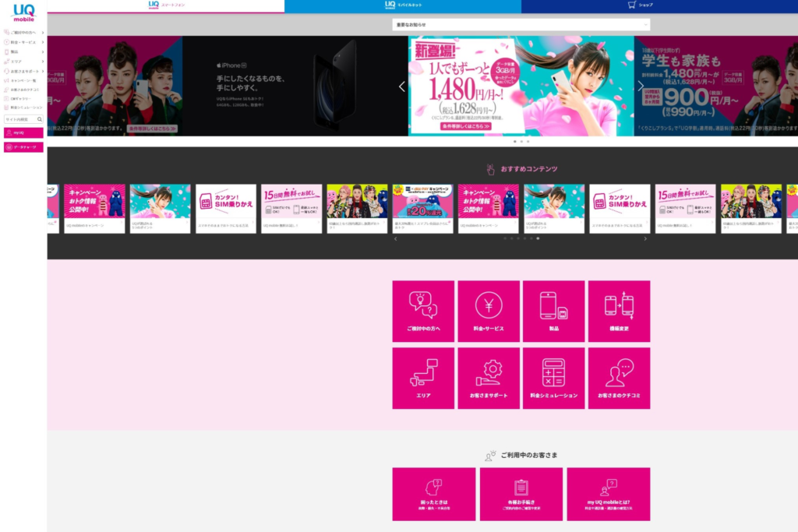Click the データチャージ button

23,147
